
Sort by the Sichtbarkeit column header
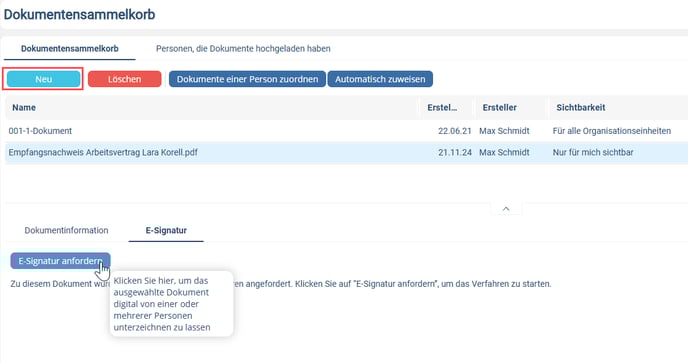[x=581, y=108]
